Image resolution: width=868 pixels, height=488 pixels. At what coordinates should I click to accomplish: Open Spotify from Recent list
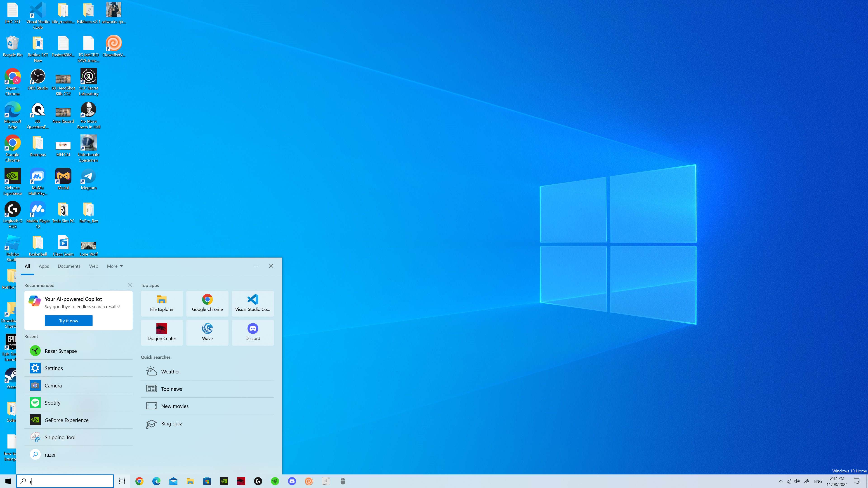pos(53,403)
